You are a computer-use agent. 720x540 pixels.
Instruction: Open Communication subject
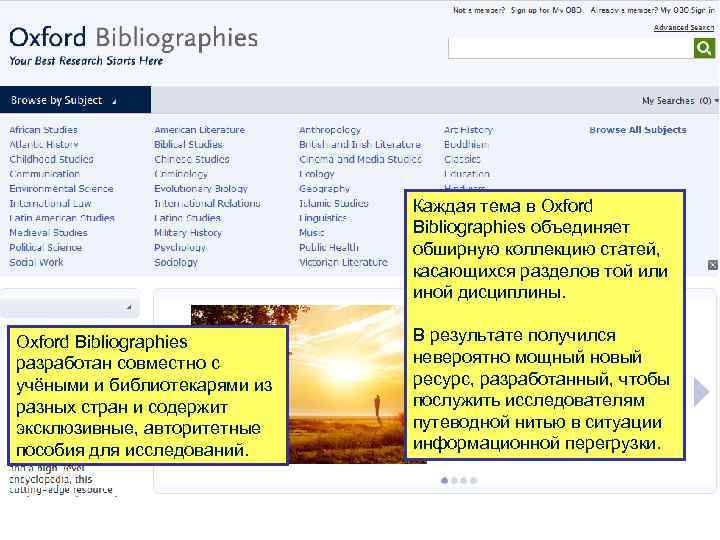pos(45,174)
